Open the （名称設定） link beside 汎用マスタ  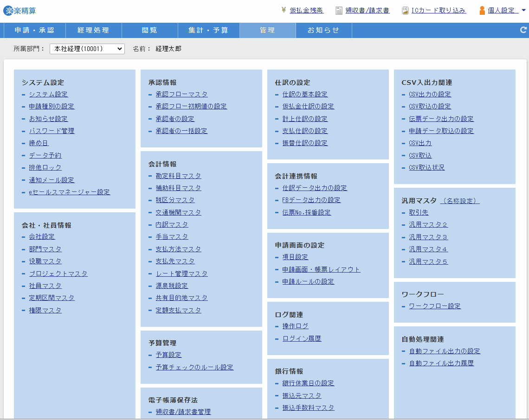(x=459, y=201)
